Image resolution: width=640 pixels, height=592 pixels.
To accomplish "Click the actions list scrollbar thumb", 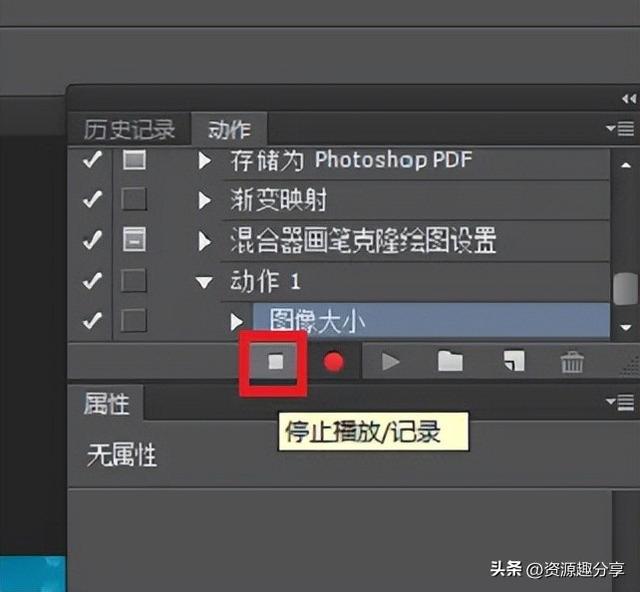I will tap(625, 289).
